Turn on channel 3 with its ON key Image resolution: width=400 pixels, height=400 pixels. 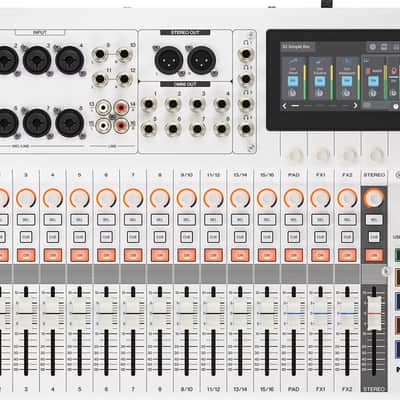26,255
